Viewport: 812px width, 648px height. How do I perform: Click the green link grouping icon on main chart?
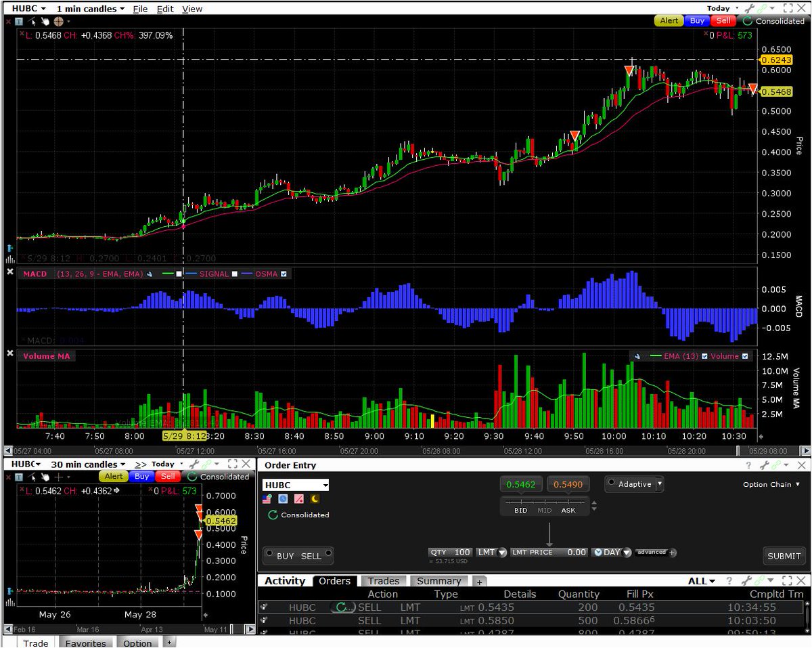coord(762,9)
